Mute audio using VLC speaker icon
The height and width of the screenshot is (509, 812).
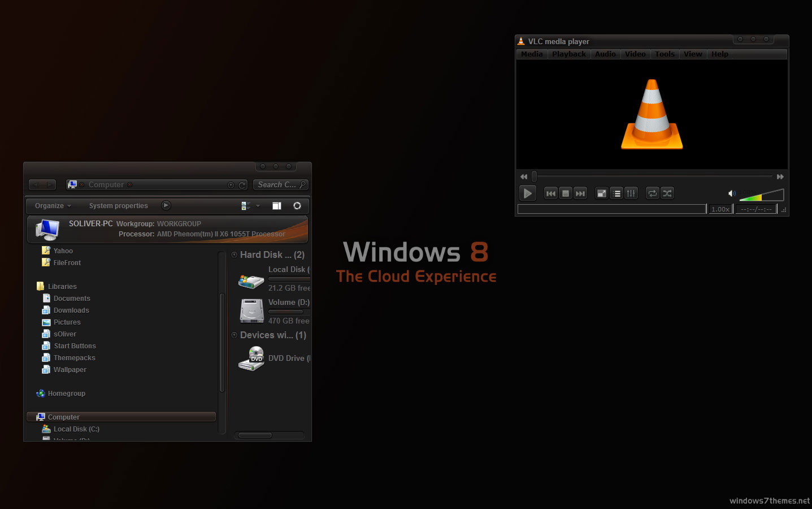pos(732,193)
